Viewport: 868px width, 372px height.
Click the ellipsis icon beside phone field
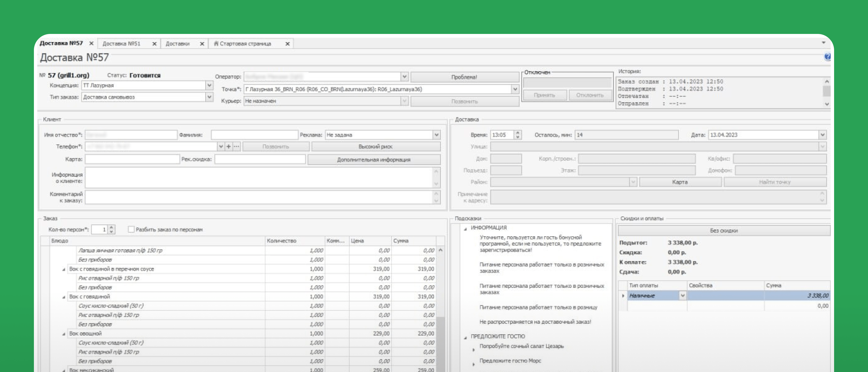[236, 146]
